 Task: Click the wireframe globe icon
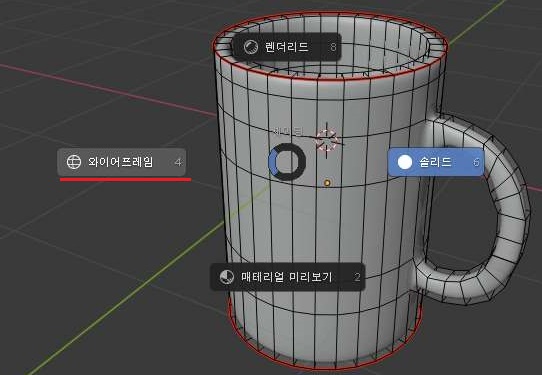click(74, 162)
